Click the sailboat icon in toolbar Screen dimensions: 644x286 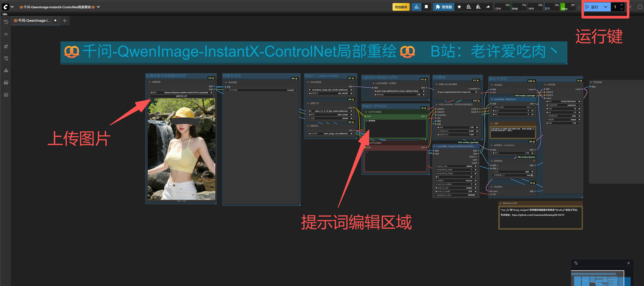click(x=417, y=7)
